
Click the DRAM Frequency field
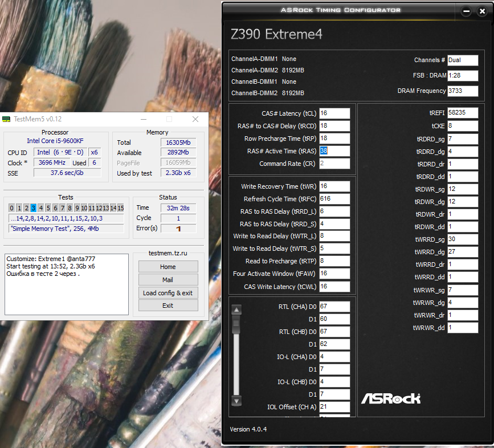[x=463, y=91]
